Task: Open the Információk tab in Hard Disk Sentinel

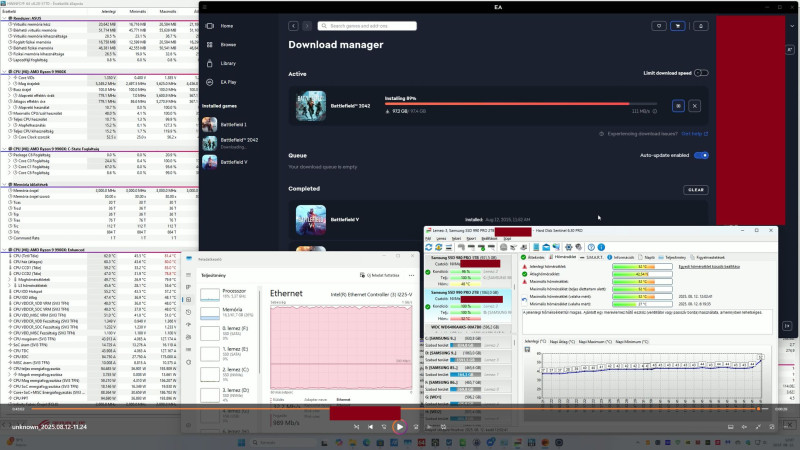Action: point(620,258)
